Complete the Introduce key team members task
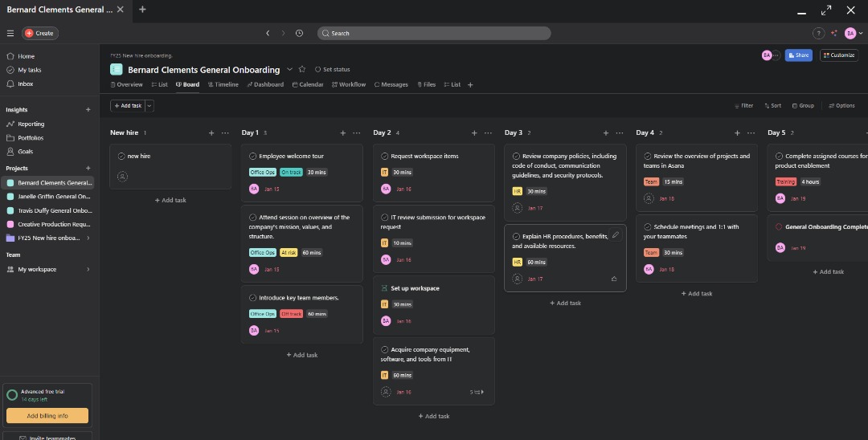 click(253, 298)
